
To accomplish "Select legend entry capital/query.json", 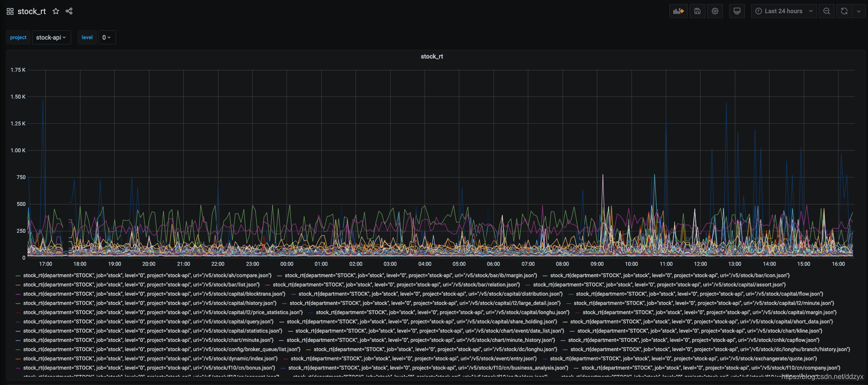I will pos(149,322).
